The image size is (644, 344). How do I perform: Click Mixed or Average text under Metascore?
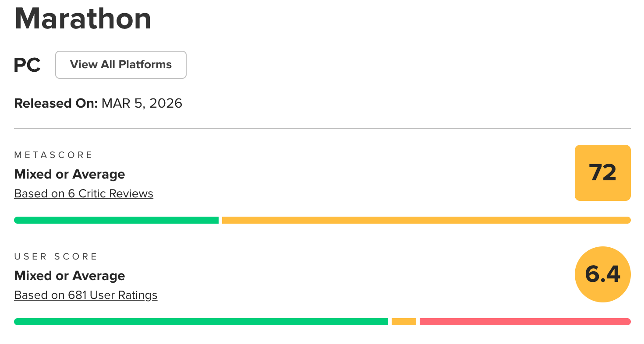(x=70, y=174)
